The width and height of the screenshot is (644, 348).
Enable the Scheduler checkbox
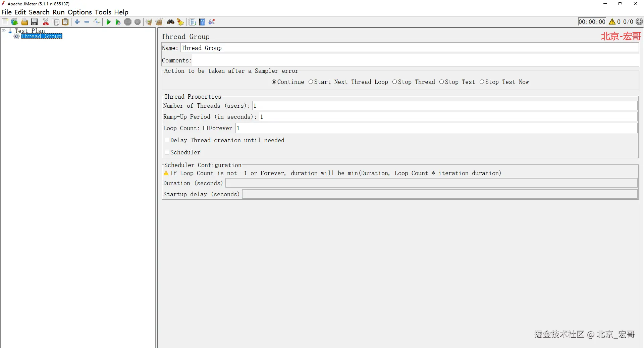(x=167, y=152)
